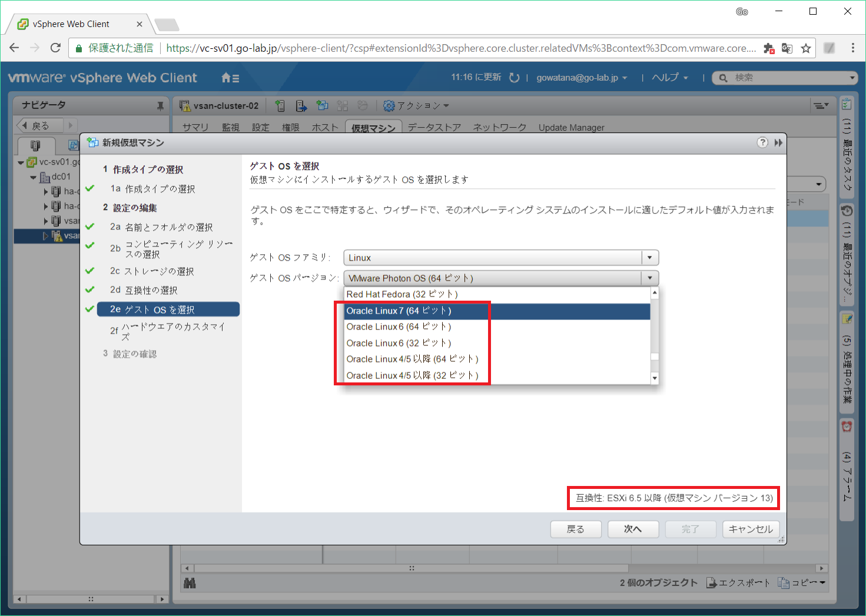Select the Hosts and Clusters navigator tab icon

click(x=35, y=146)
